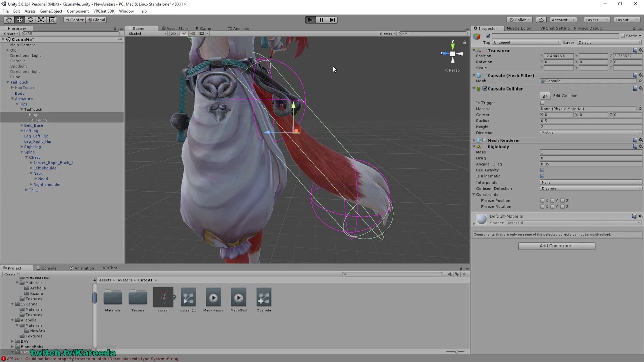The height and width of the screenshot is (362, 644).
Task: Toggle Freeze Rotation Z checkbox
Action: (562, 207)
